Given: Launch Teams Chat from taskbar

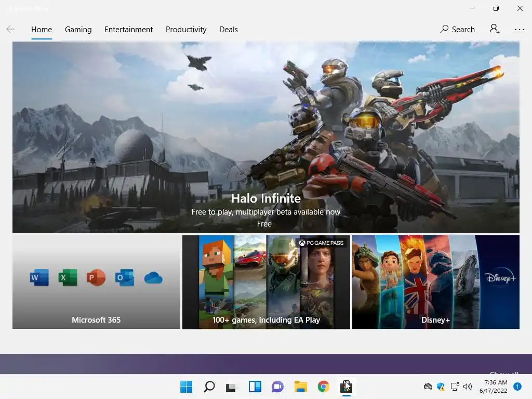Looking at the screenshot, I should tap(277, 387).
